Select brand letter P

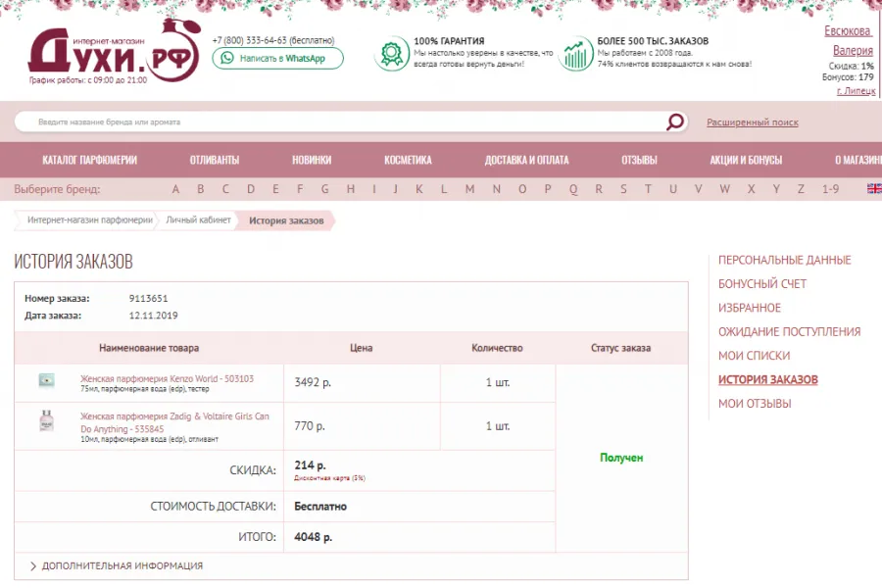548,189
